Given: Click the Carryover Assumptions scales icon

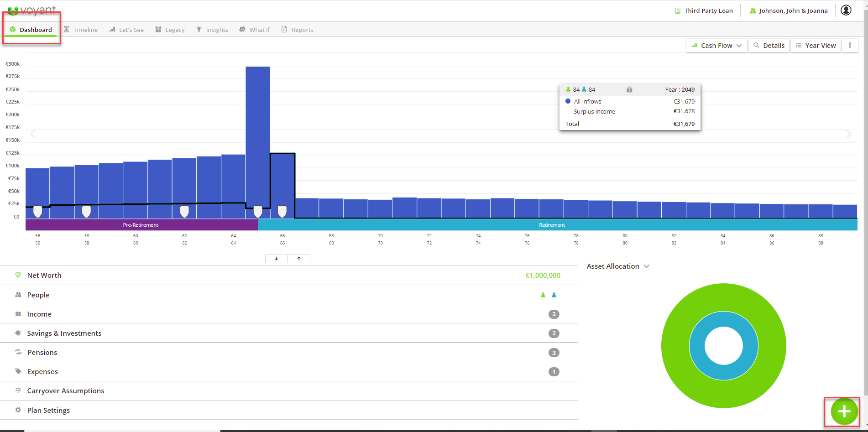Looking at the screenshot, I should tap(18, 390).
